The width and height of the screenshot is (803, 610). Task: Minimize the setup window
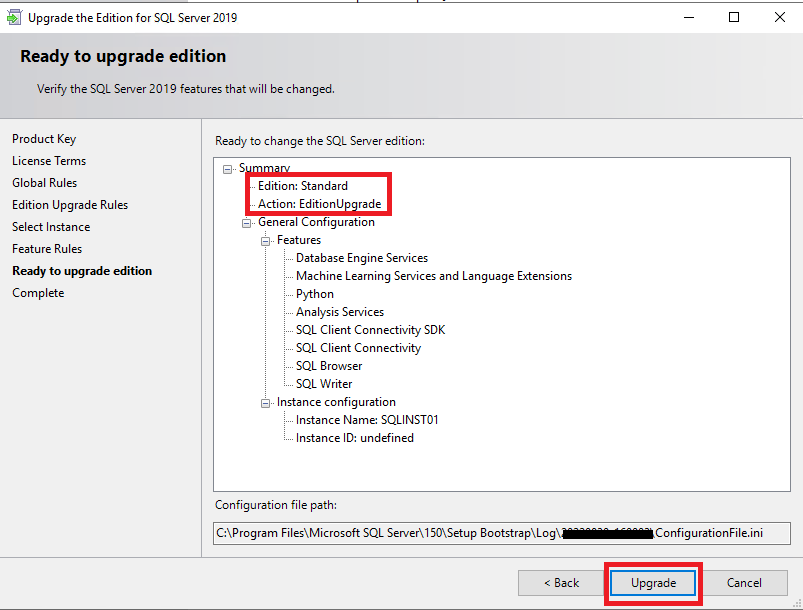pos(689,17)
